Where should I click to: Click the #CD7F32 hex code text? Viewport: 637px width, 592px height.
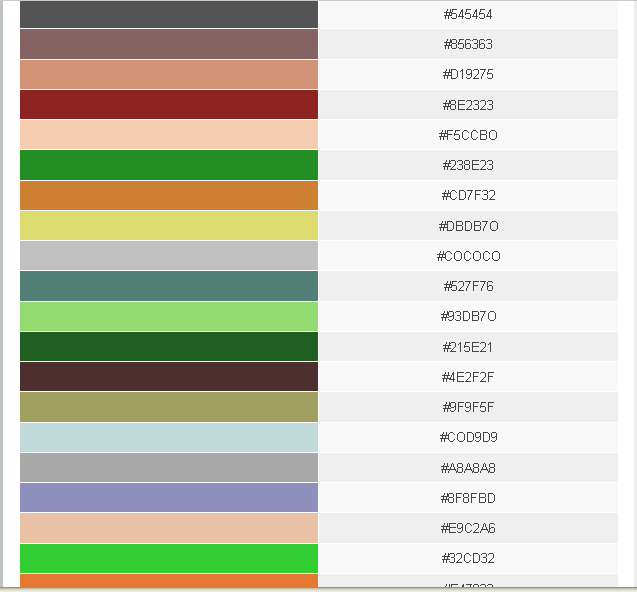(467, 195)
